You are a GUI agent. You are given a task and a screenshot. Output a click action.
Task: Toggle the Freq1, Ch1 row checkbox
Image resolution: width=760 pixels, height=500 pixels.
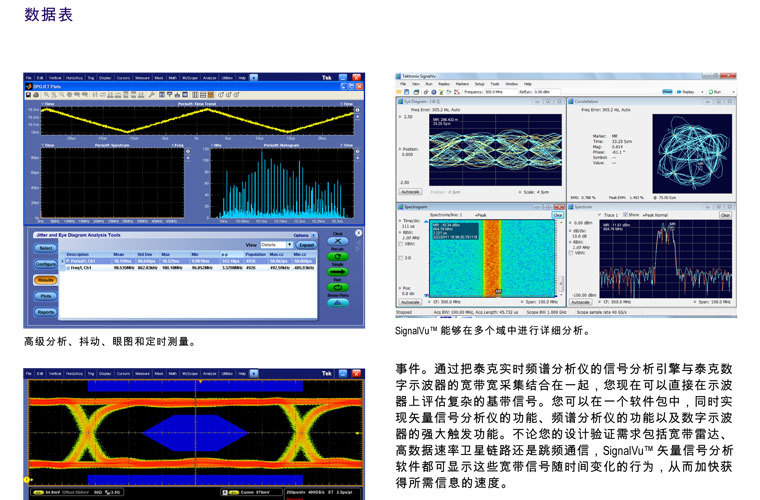68,268
